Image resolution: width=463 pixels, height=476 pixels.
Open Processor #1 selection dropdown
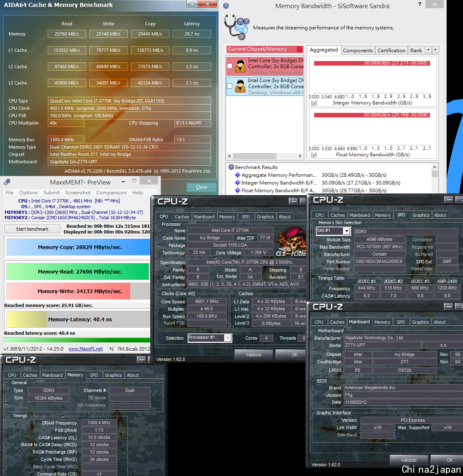[228, 338]
